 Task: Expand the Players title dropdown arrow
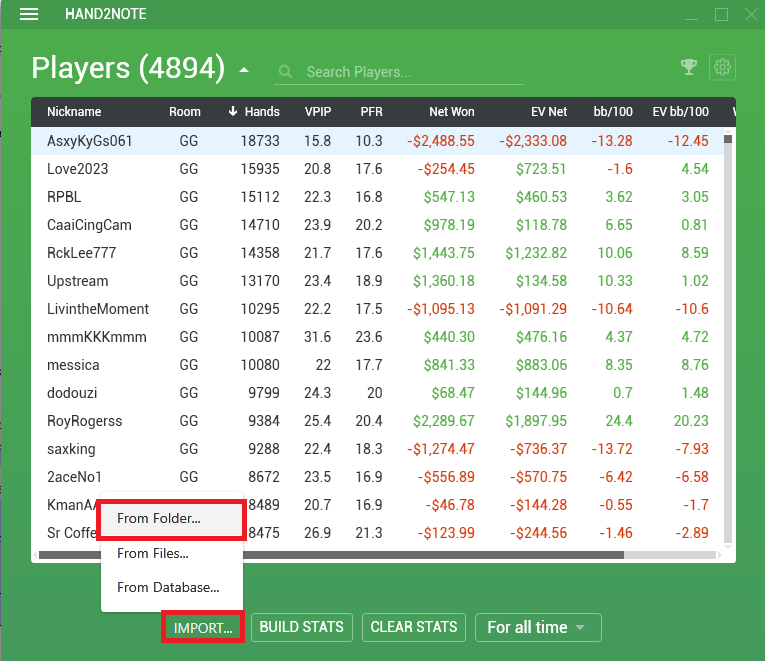244,70
